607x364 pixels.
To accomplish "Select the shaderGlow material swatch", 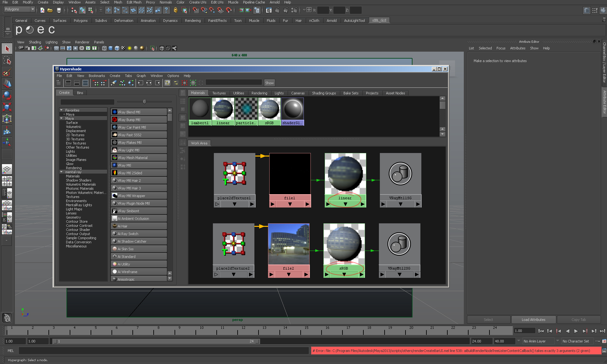I will (292, 112).
